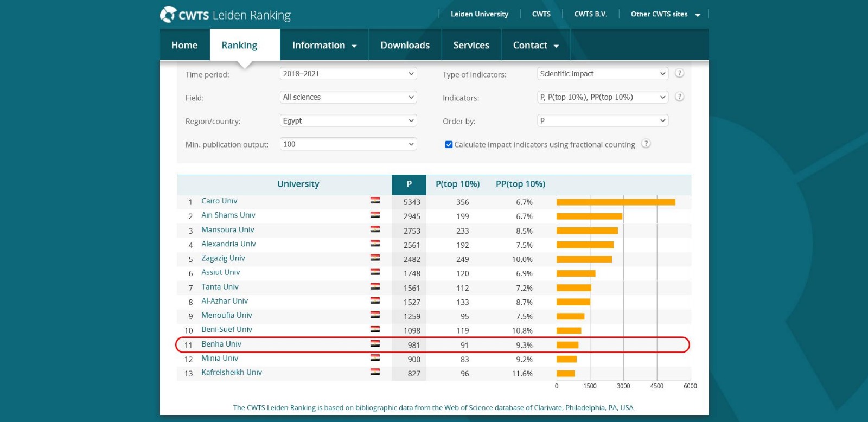
Task: Click help icon beside Type of indicators
Action: point(679,73)
